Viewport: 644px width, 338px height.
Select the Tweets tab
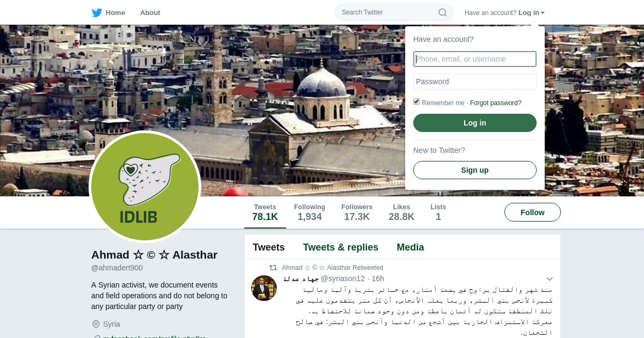(269, 247)
